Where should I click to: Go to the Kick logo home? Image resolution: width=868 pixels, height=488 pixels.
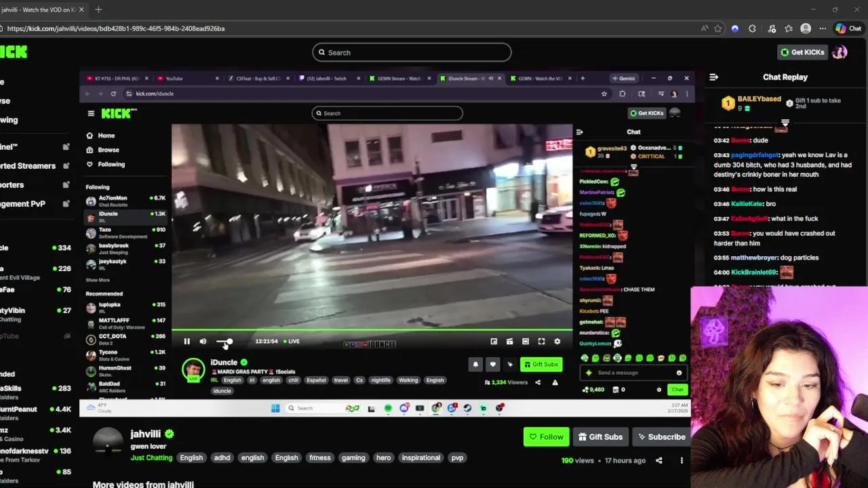(x=14, y=52)
